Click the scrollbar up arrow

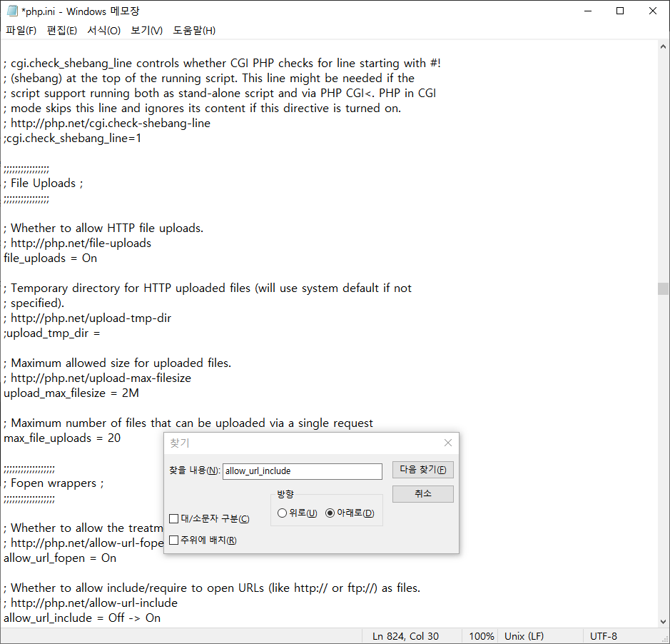[663, 46]
